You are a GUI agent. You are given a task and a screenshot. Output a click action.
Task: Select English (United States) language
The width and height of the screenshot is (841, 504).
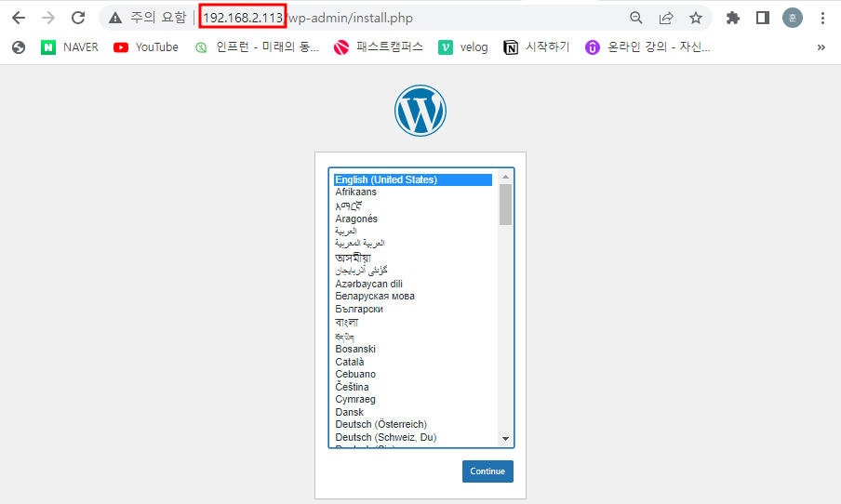coord(413,179)
